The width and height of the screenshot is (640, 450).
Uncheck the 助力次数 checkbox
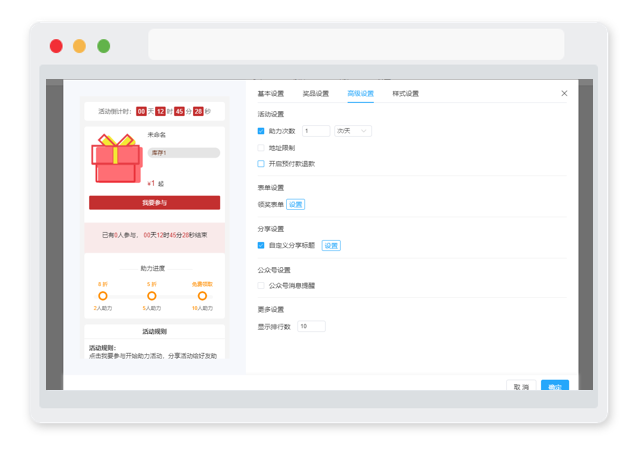(x=261, y=131)
